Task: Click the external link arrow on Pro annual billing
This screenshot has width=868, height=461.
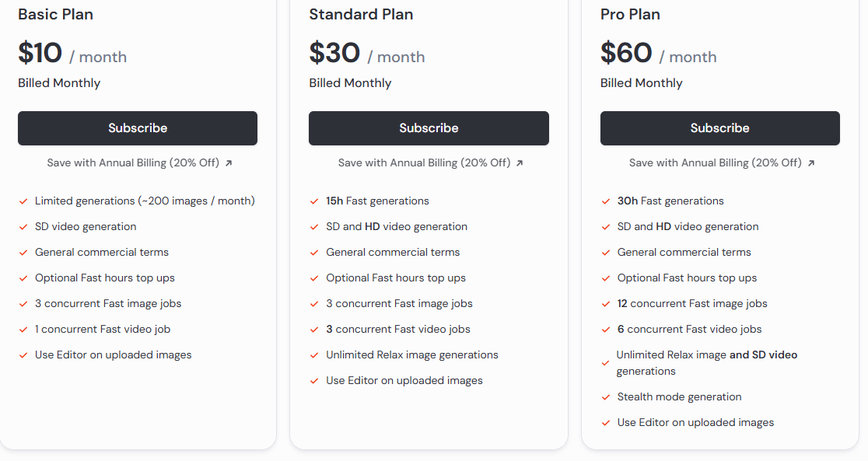Action: click(x=810, y=162)
